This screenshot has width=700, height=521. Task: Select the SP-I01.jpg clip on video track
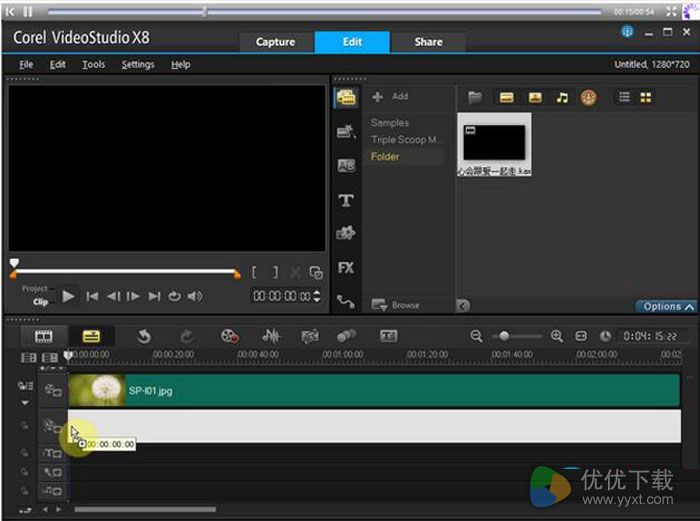pyautogui.click(x=374, y=391)
